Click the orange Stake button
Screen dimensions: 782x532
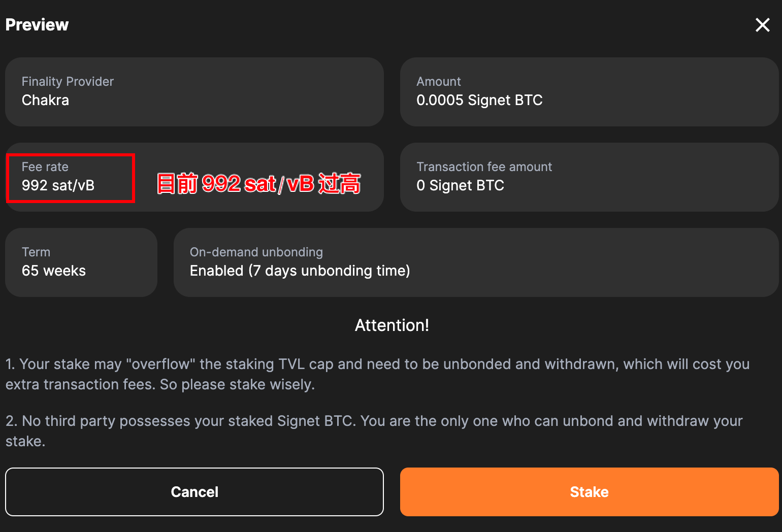(589, 492)
